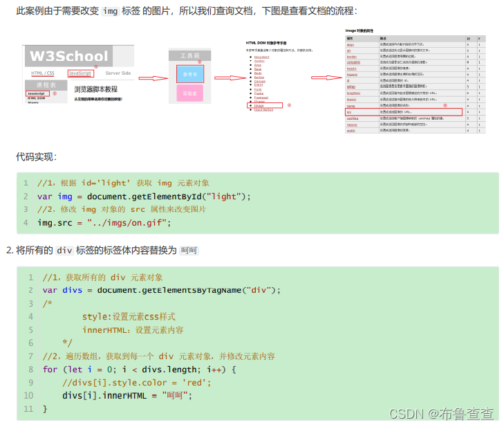Click comment line '//1, 获取所有的 div 元素对象'
The image size is (504, 427).
pos(103,278)
